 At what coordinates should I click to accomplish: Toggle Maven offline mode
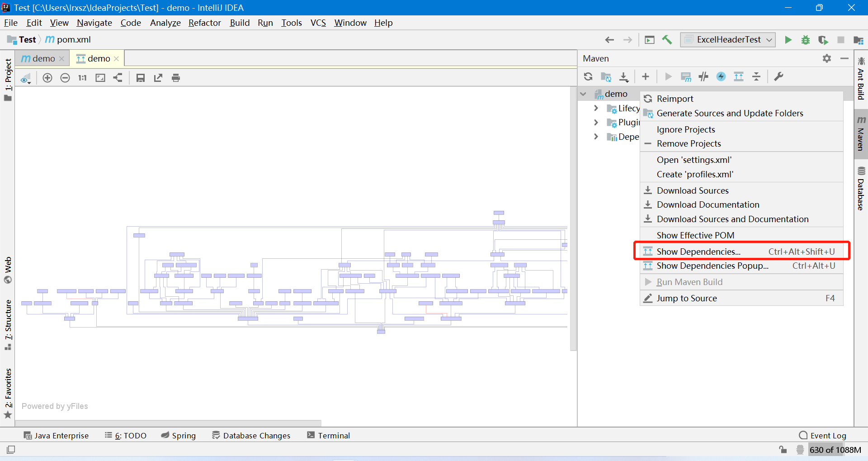[x=703, y=76]
